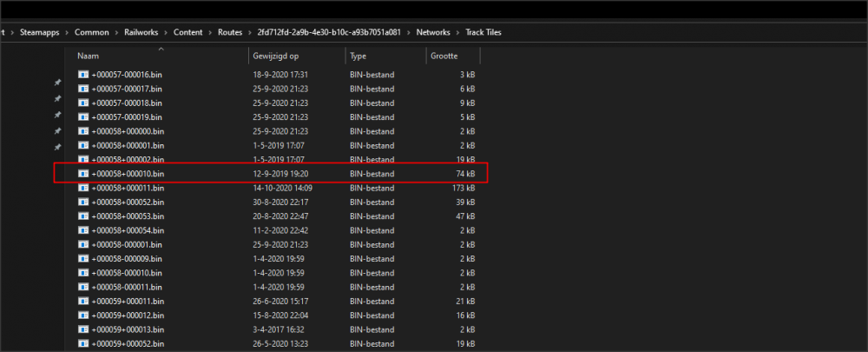Navigate to the Steamapps breadcrumb folder
Viewport: 868px width, 352px height.
41,33
